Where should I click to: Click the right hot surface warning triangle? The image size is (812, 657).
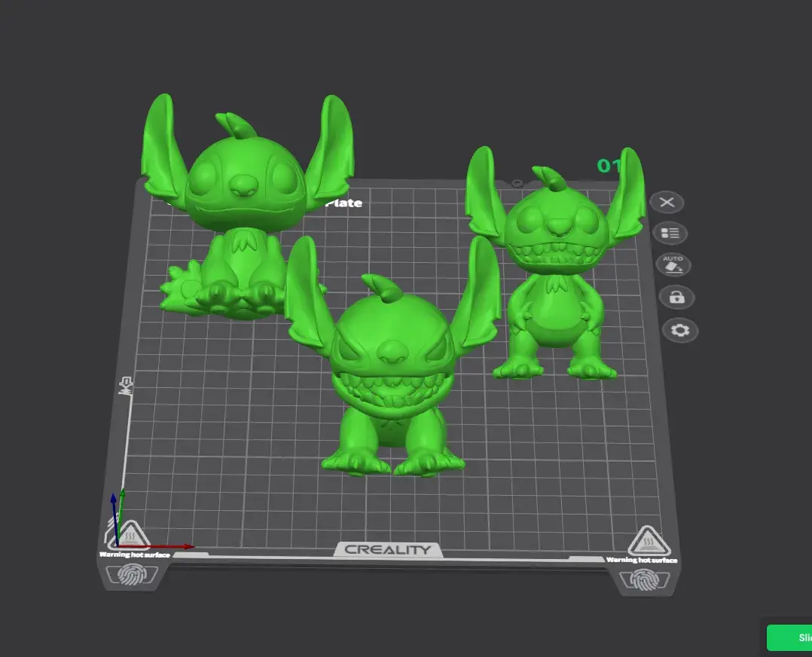(646, 541)
